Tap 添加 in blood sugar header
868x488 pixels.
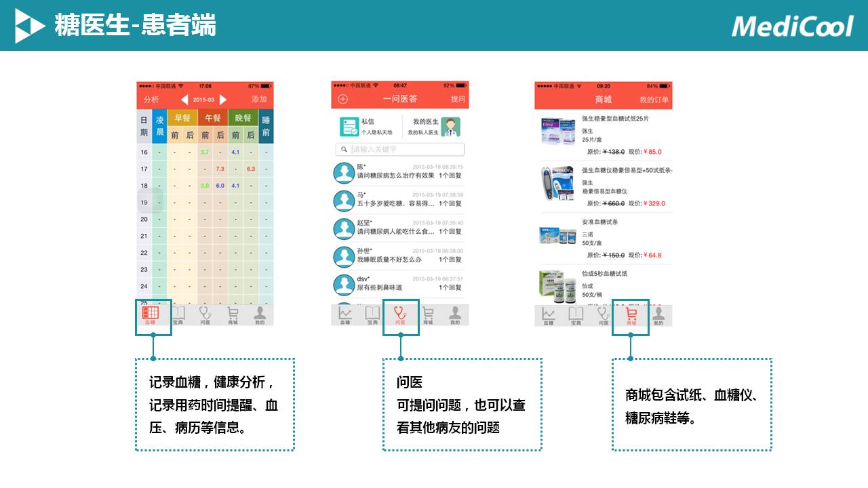pyautogui.click(x=259, y=100)
